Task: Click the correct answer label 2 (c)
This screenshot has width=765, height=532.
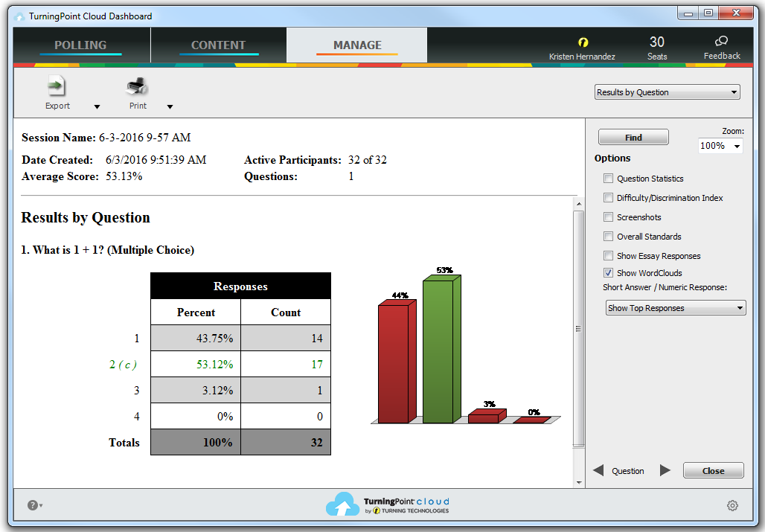Action: 123,365
